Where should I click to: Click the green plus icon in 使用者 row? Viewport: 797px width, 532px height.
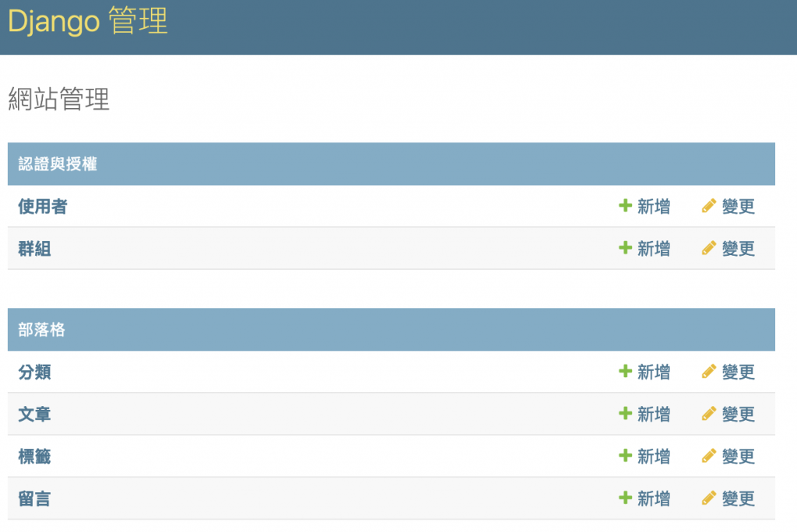point(625,206)
